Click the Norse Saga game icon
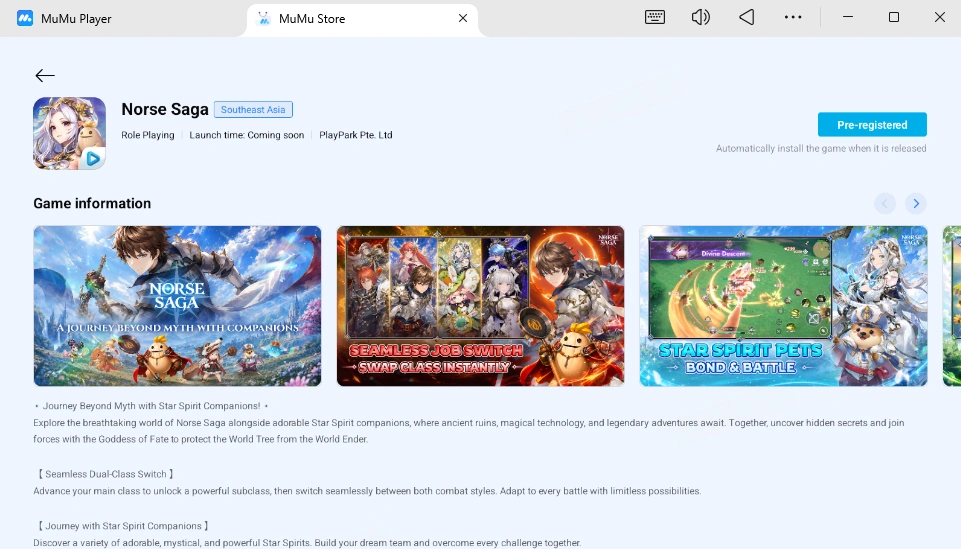 [69, 133]
